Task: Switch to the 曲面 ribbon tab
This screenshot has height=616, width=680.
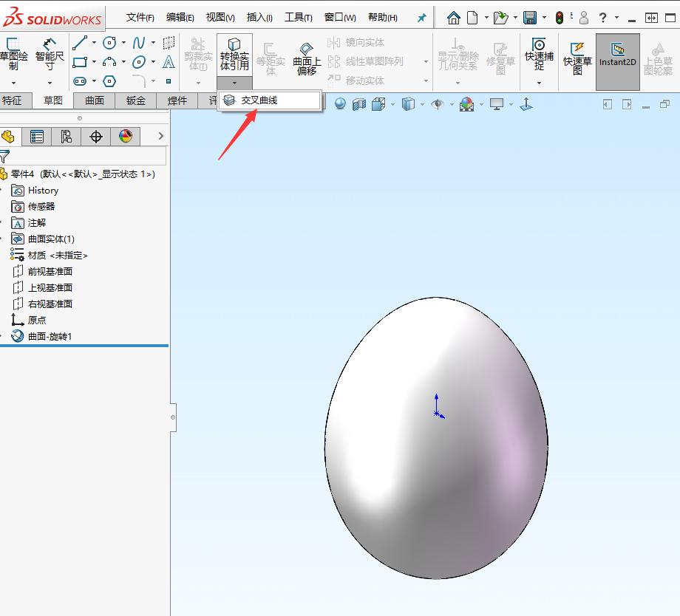Action: click(x=93, y=100)
